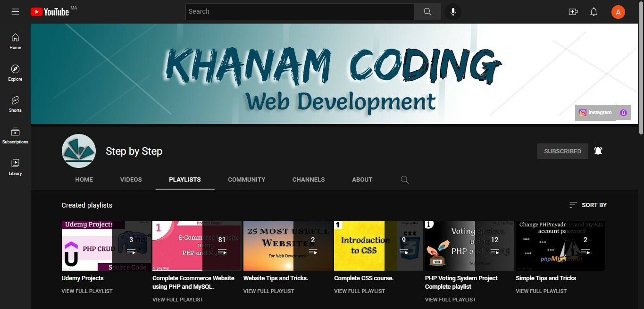Search within channel using magnifier icon
The height and width of the screenshot is (309, 644).
(404, 180)
